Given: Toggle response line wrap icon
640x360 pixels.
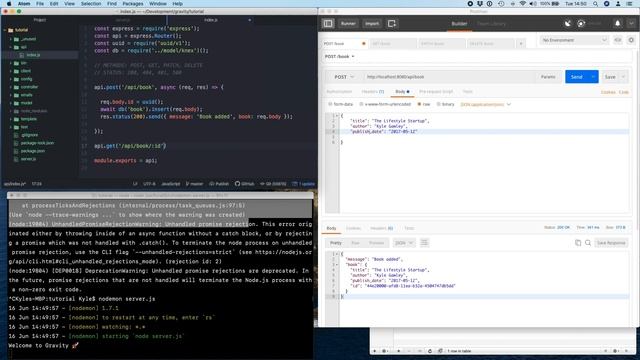Looking at the screenshot, I should [x=424, y=243].
